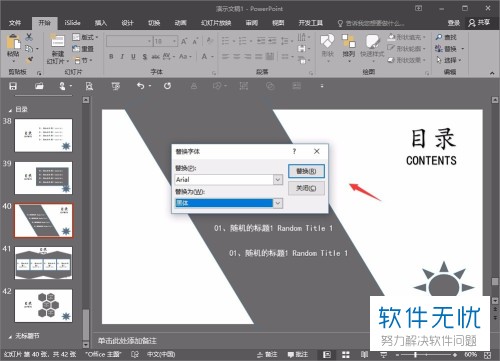Click the zoom in plus button

point(455,355)
